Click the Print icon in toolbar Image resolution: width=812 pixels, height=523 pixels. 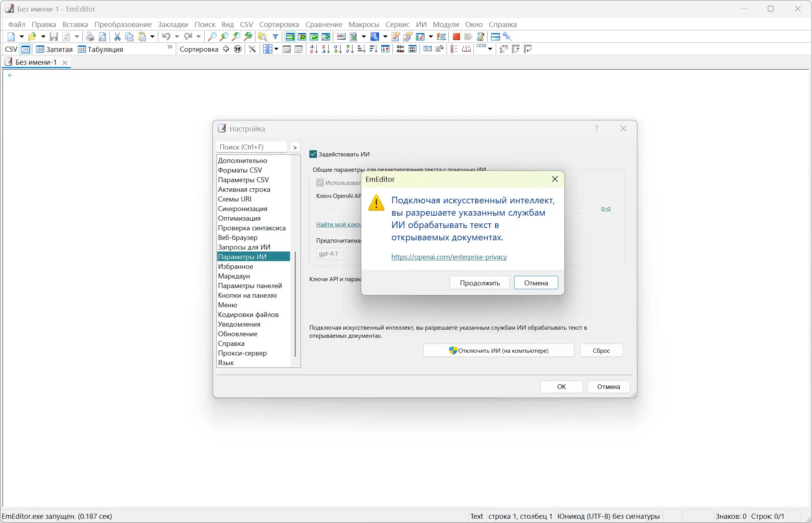click(x=90, y=37)
